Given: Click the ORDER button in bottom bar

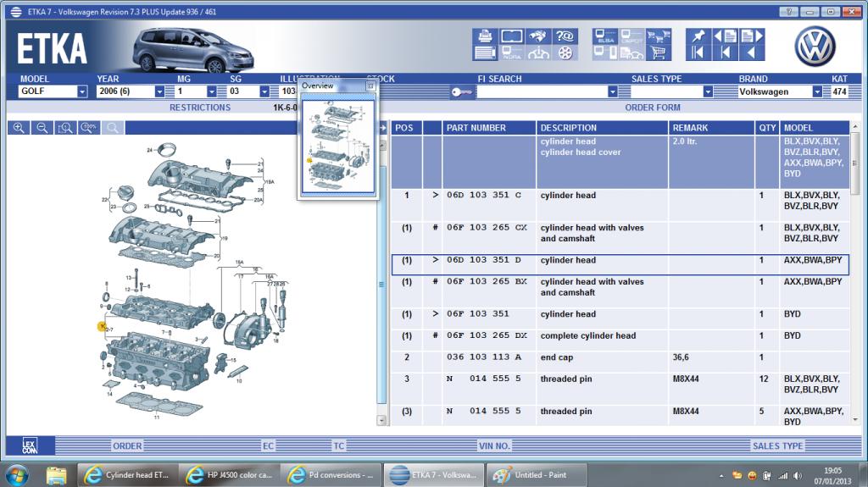Looking at the screenshot, I should click(127, 445).
